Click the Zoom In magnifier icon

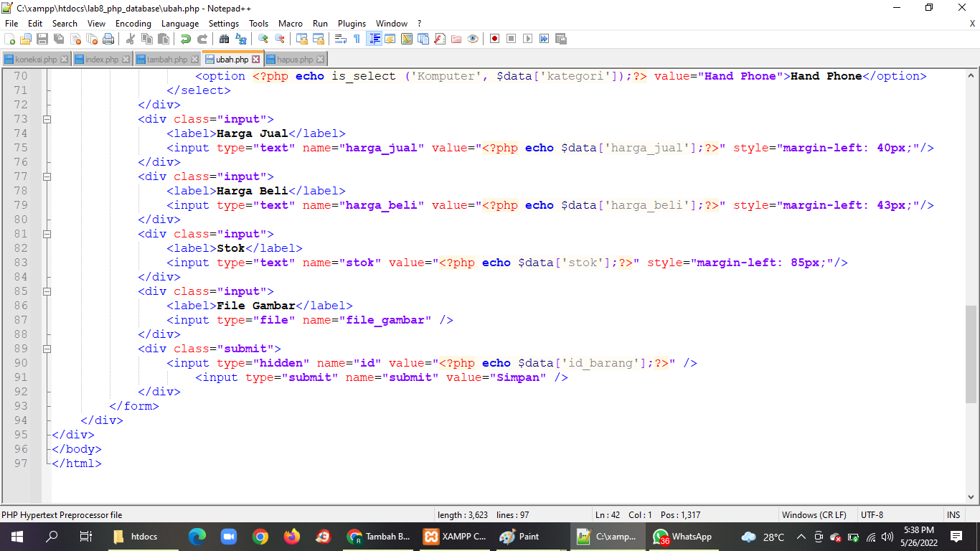coord(263,38)
